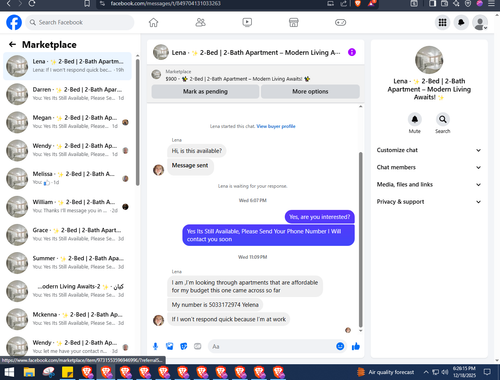Click the chat messages vertical scrollbar

pos(360,239)
